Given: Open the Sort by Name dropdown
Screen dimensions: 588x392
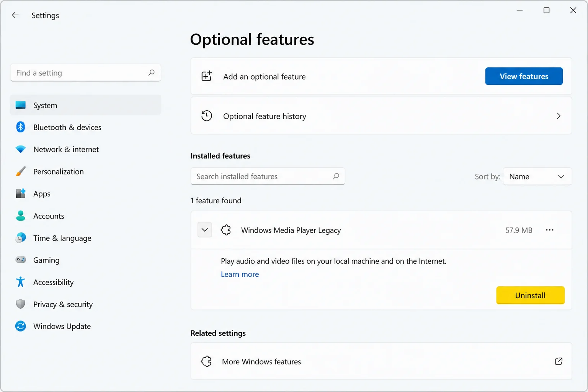Looking at the screenshot, I should coord(537,176).
